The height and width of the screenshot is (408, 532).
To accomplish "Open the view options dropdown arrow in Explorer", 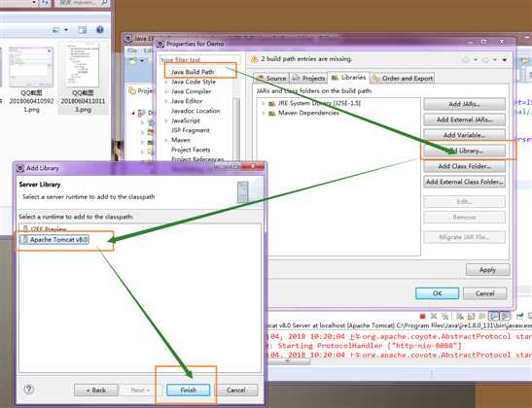I will coord(66,30).
